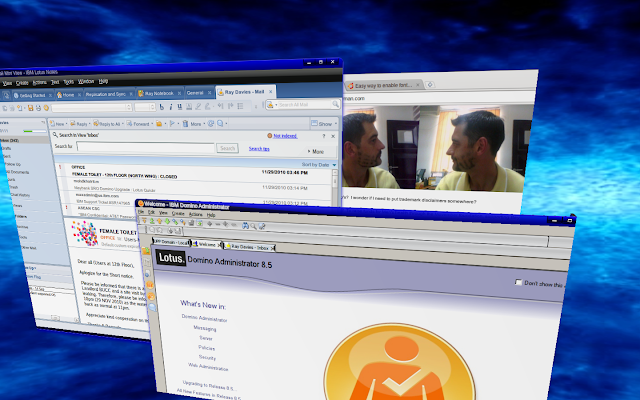Open the font name dropdown in Notes toolbar
This screenshot has width=640, height=400.
point(128,107)
